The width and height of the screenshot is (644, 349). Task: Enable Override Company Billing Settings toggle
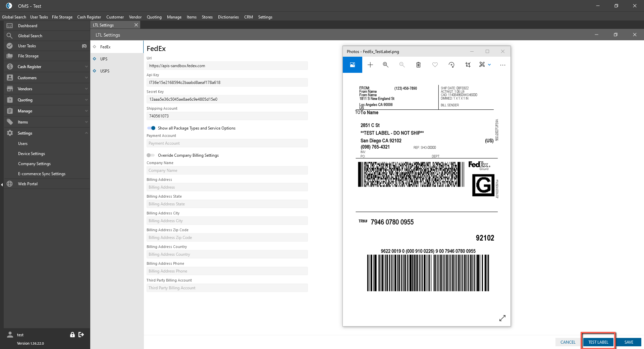[x=151, y=155]
